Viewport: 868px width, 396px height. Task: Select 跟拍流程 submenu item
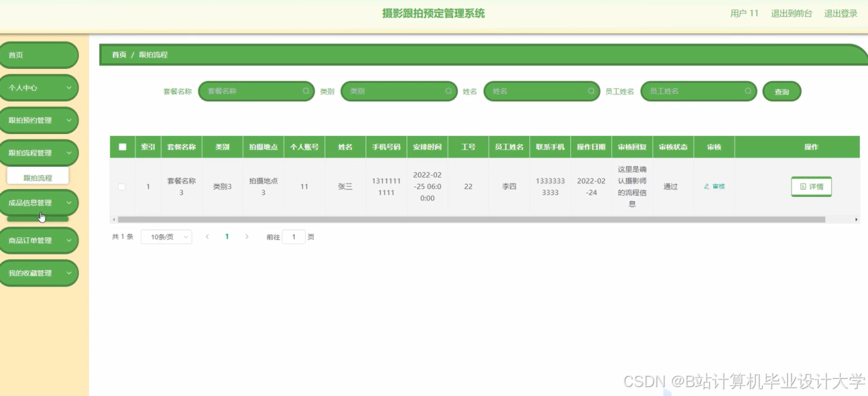38,178
